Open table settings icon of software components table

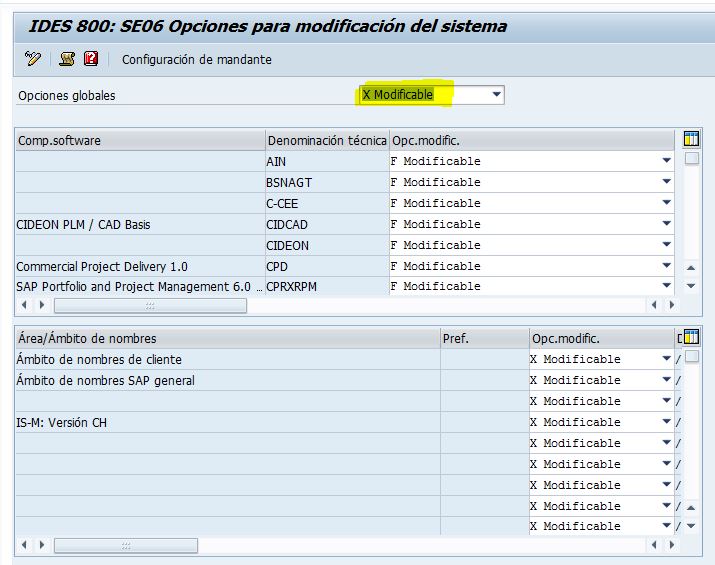pyautogui.click(x=691, y=139)
